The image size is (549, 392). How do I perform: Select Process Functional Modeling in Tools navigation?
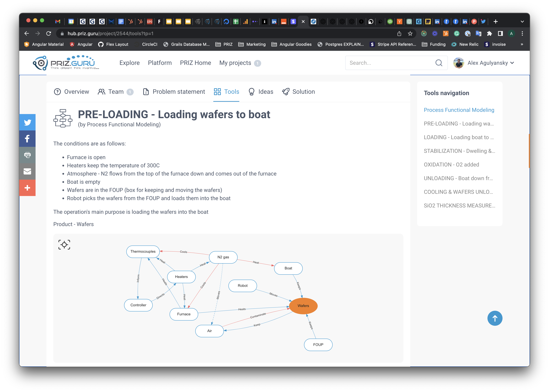coord(459,110)
